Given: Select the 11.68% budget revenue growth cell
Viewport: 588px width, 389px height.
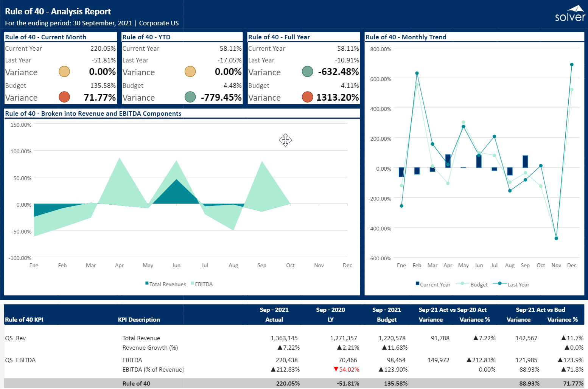Looking at the screenshot, I should [x=395, y=348].
